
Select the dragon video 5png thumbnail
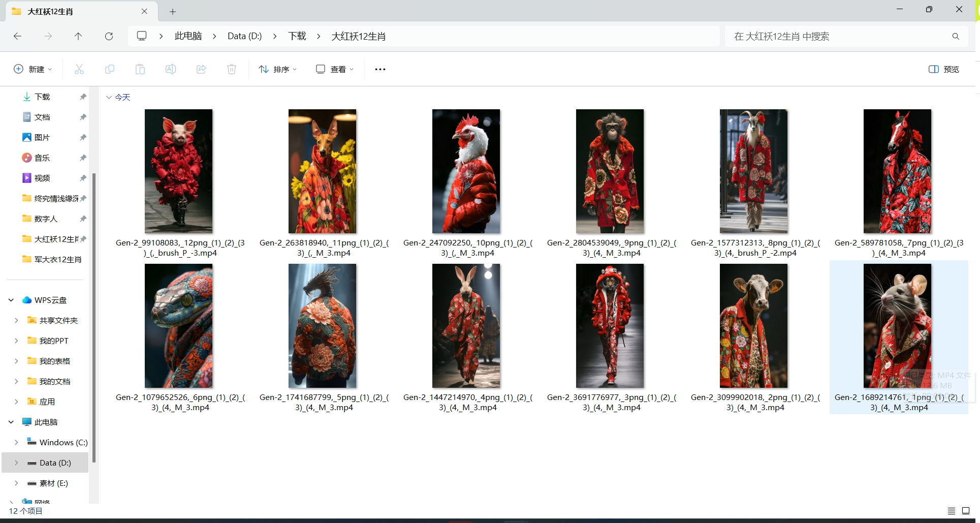point(322,326)
